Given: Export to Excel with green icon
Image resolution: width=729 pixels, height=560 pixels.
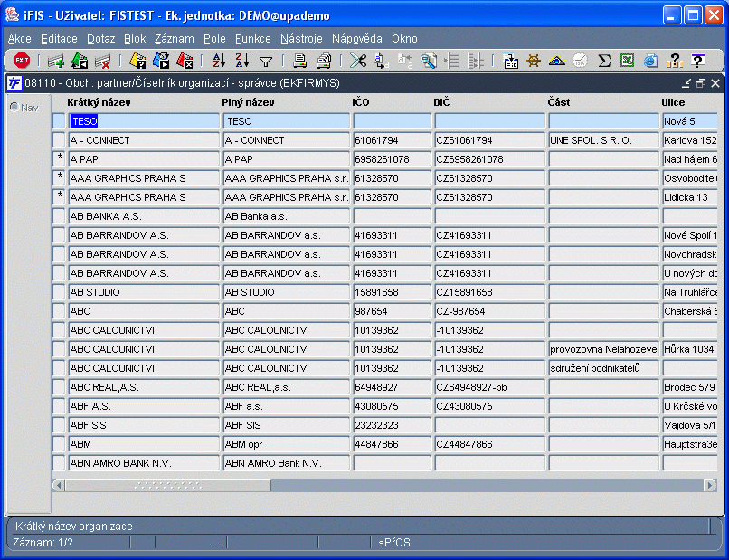Looking at the screenshot, I should (x=627, y=61).
